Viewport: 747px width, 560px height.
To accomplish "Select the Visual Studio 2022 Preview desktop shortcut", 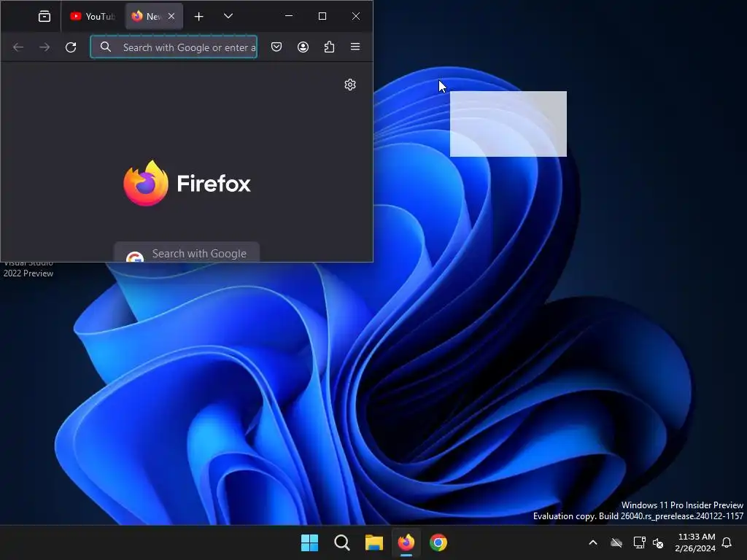I will (28, 268).
